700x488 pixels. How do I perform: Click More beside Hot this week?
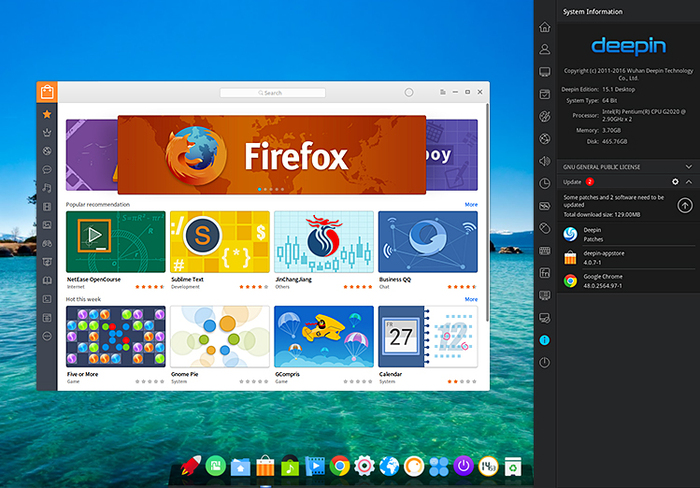click(x=471, y=299)
